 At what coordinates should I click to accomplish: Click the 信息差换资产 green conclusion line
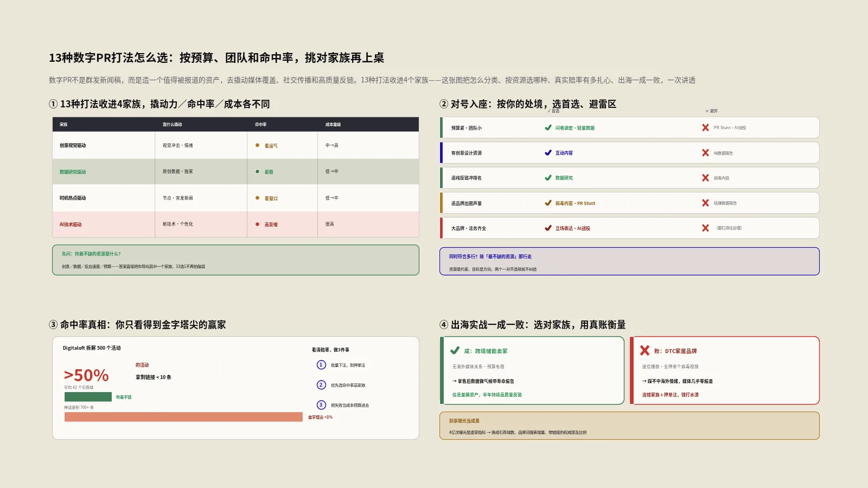tap(487, 395)
